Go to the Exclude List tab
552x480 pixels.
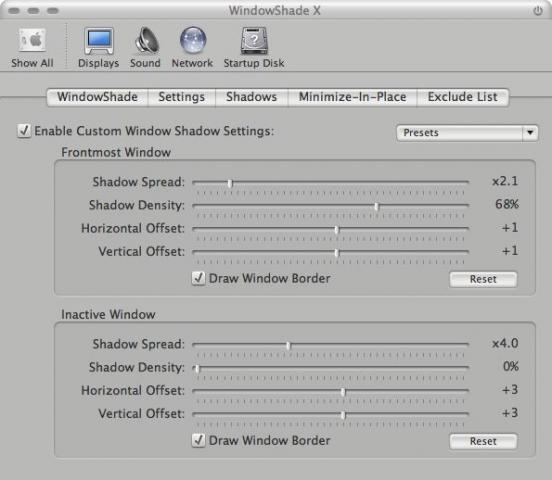point(463,97)
